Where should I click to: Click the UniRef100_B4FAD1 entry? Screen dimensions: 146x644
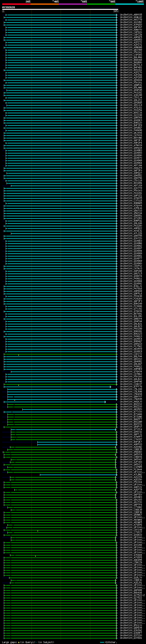coord(131,67)
